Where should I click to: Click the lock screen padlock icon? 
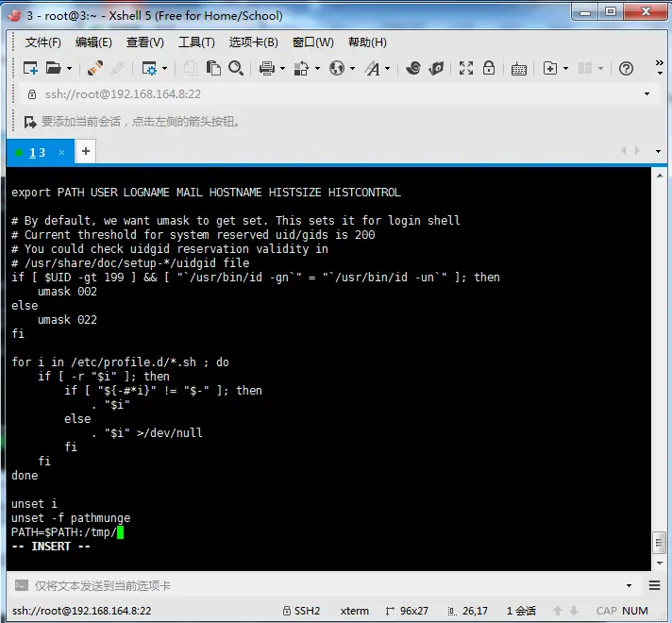point(489,68)
